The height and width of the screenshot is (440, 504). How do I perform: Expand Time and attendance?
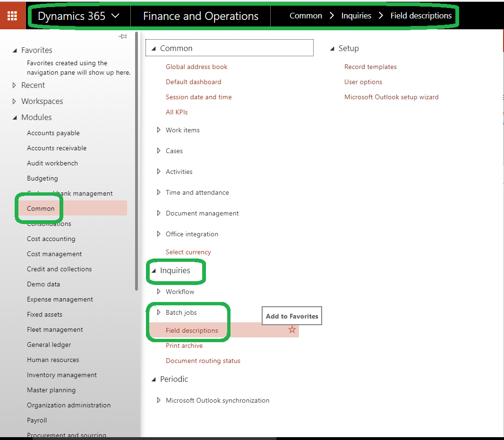point(158,192)
